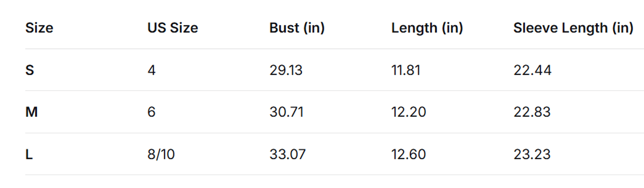Click length value 12.60
This screenshot has height=188, width=644.
pyautogui.click(x=409, y=154)
